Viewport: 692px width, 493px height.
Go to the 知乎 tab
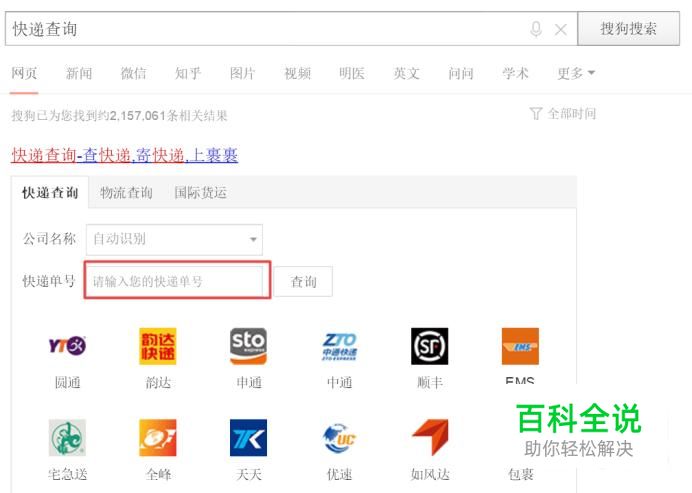pyautogui.click(x=188, y=73)
